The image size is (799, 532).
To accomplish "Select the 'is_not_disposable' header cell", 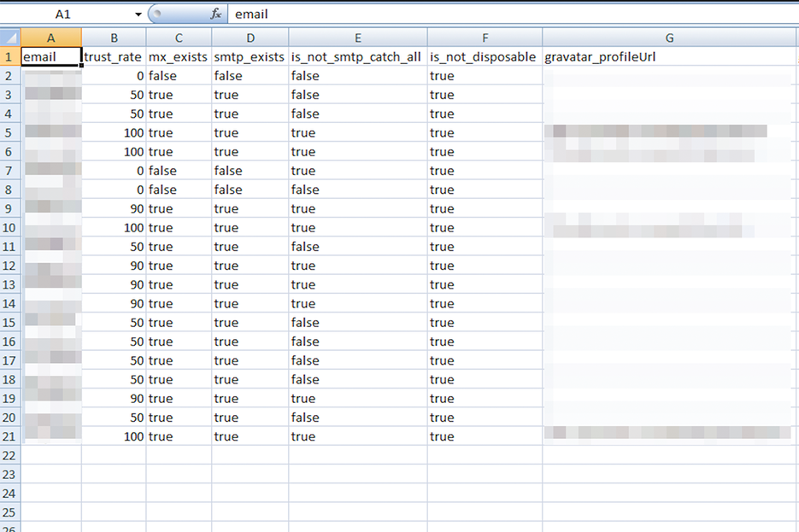I will click(485, 56).
